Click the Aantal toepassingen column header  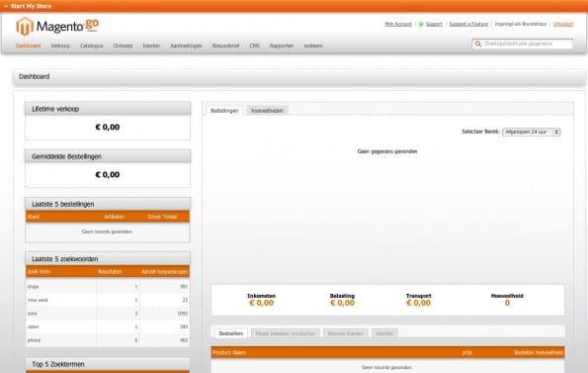(164, 272)
